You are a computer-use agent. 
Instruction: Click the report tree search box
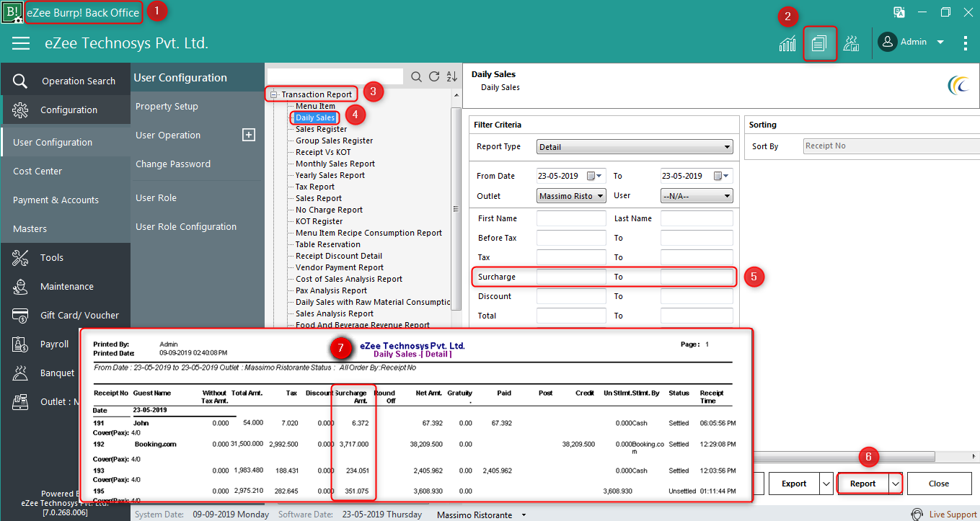tap(335, 76)
